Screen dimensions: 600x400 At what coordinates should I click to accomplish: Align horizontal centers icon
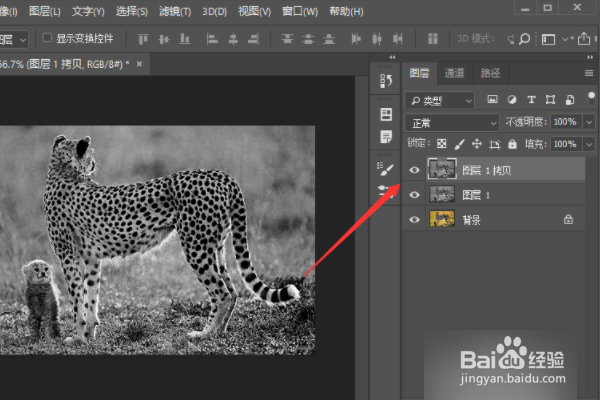point(233,39)
